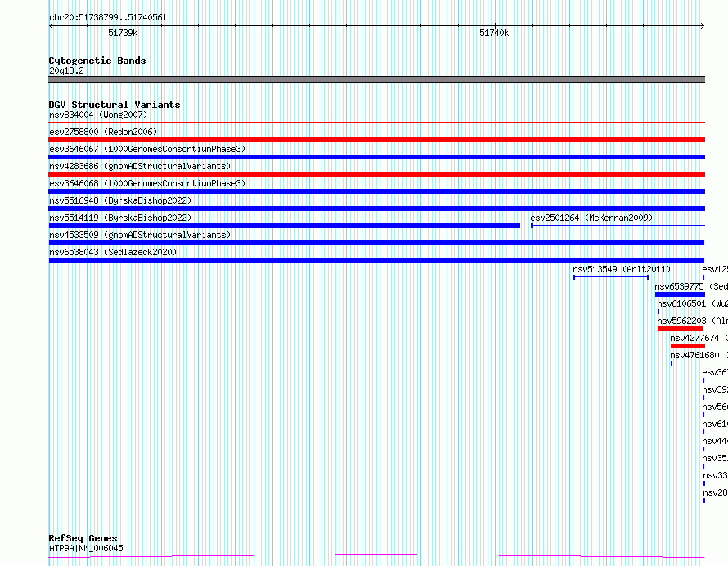The image size is (728, 566).
Task: Open nsv6538043 (Sedlazeck2020) label
Action: pos(113,252)
